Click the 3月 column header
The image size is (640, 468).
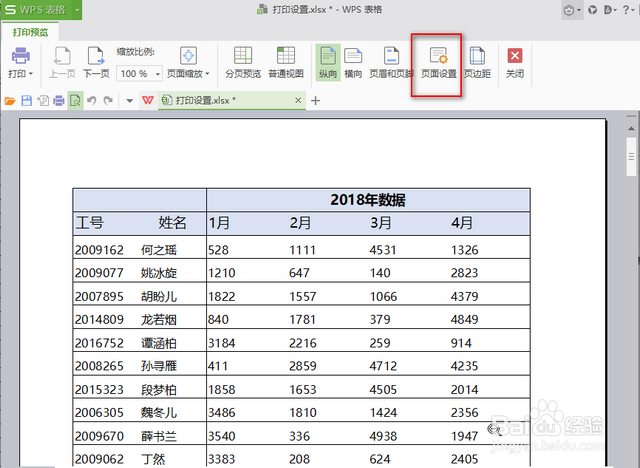[380, 223]
